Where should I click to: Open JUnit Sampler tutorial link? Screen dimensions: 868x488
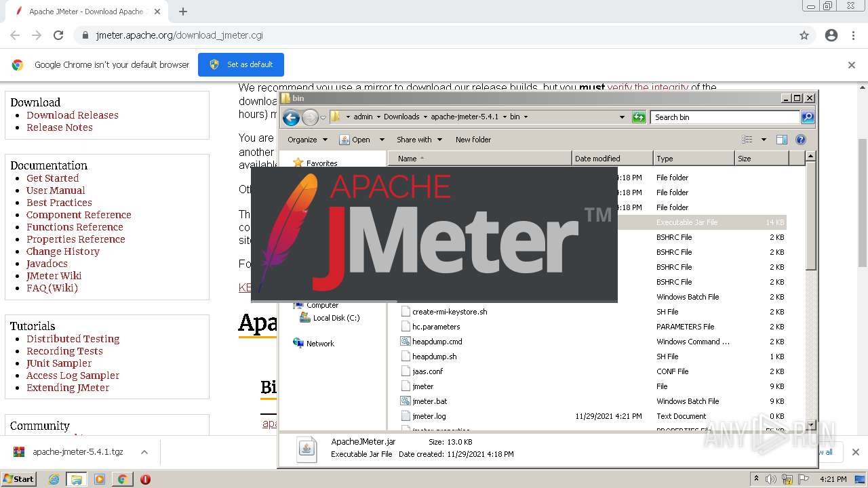(59, 363)
